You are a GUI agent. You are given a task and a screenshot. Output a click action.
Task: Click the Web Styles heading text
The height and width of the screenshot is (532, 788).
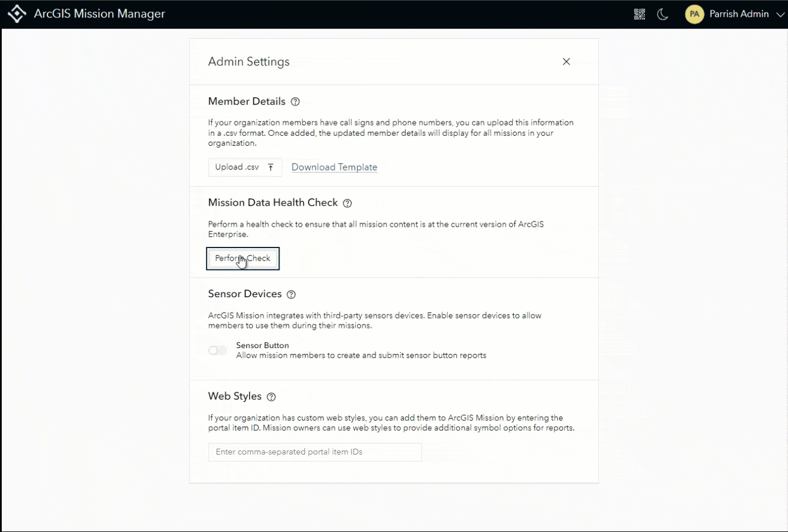tap(235, 397)
